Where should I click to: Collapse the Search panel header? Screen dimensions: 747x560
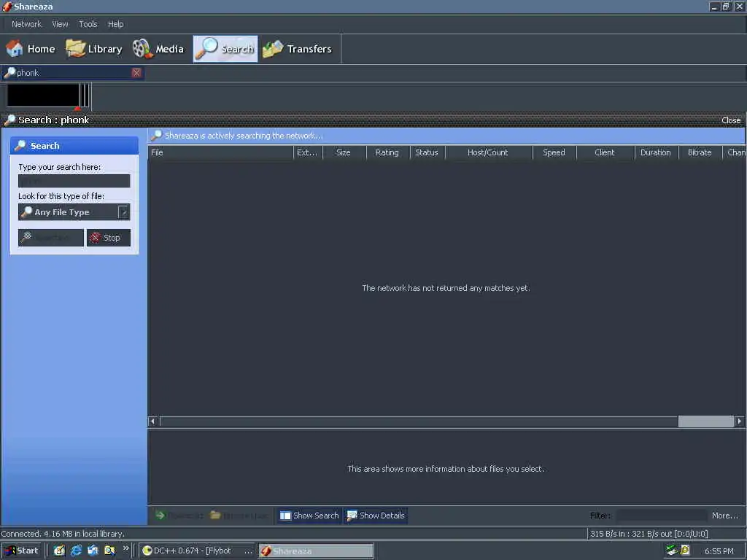(74, 146)
